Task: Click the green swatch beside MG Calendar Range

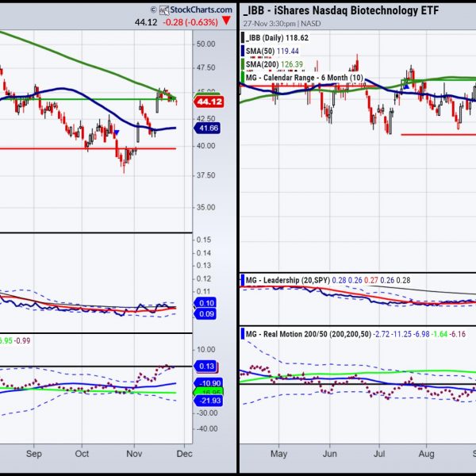Action: pyautogui.click(x=243, y=78)
